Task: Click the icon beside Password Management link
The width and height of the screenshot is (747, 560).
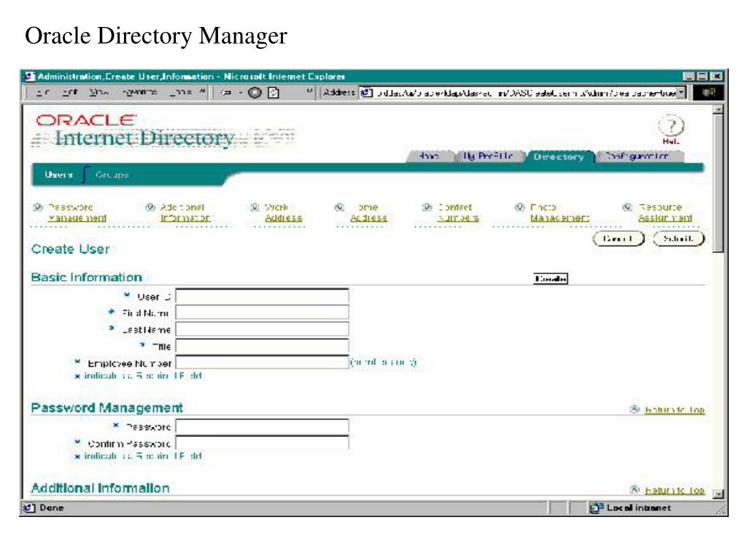Action: tap(38, 207)
